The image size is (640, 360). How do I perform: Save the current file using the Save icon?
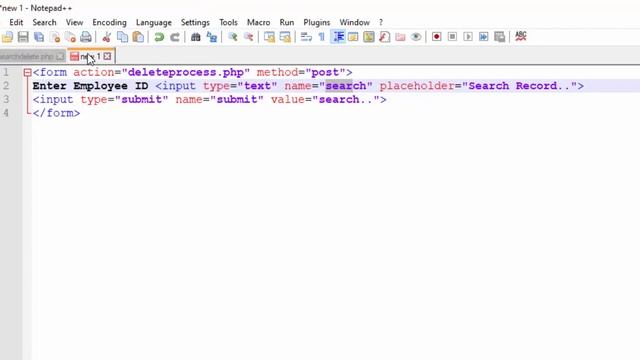point(23,37)
